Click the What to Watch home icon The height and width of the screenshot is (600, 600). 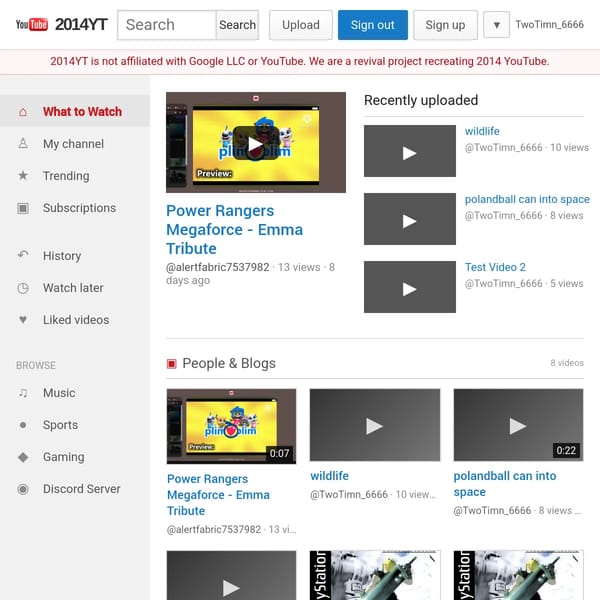[x=23, y=112]
